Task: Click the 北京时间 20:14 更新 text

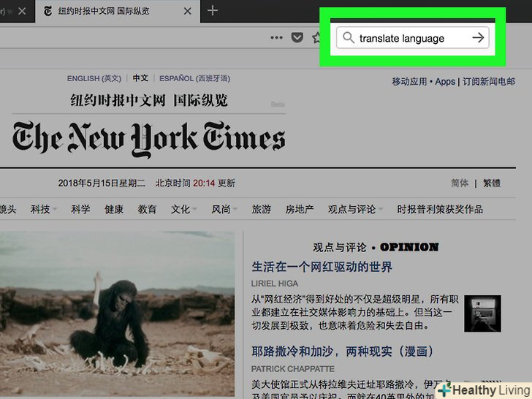Action: (195, 183)
